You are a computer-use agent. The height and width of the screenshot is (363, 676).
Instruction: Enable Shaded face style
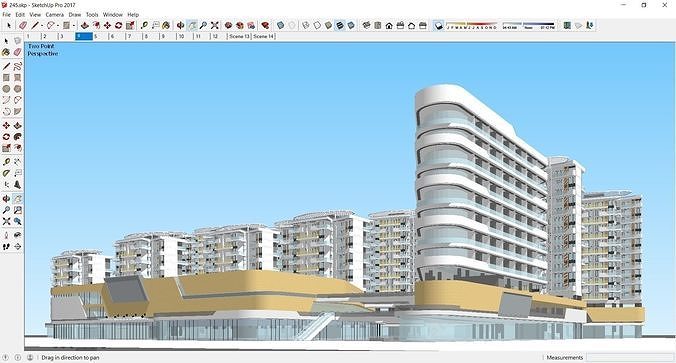[x=329, y=26]
